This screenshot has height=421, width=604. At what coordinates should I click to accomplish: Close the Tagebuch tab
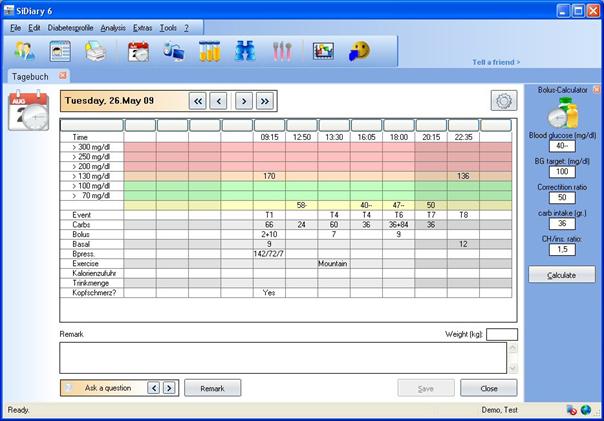[x=63, y=75]
